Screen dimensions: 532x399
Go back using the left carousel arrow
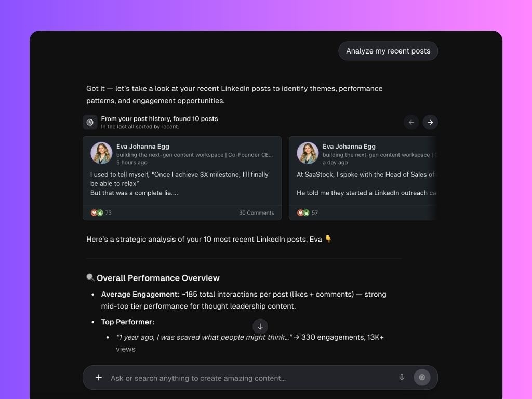click(x=411, y=122)
